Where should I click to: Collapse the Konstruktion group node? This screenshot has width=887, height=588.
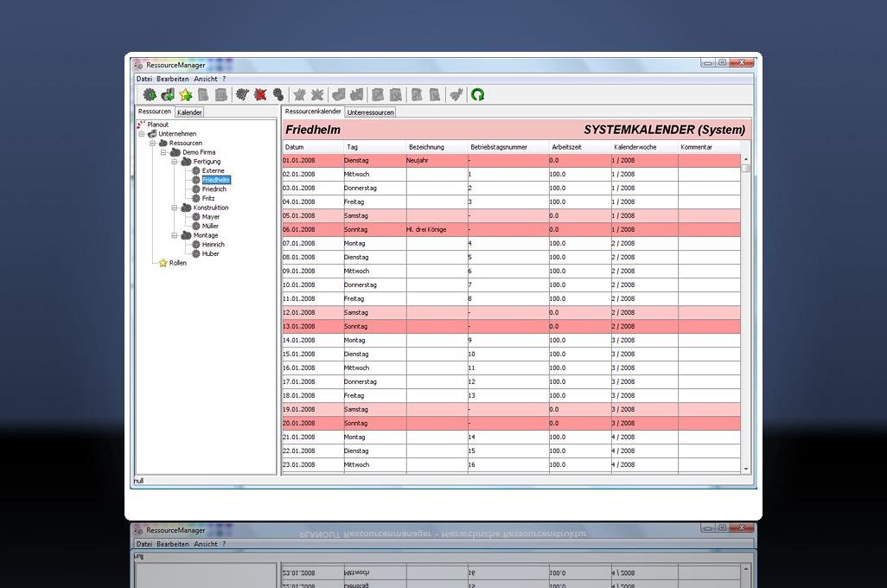175,208
